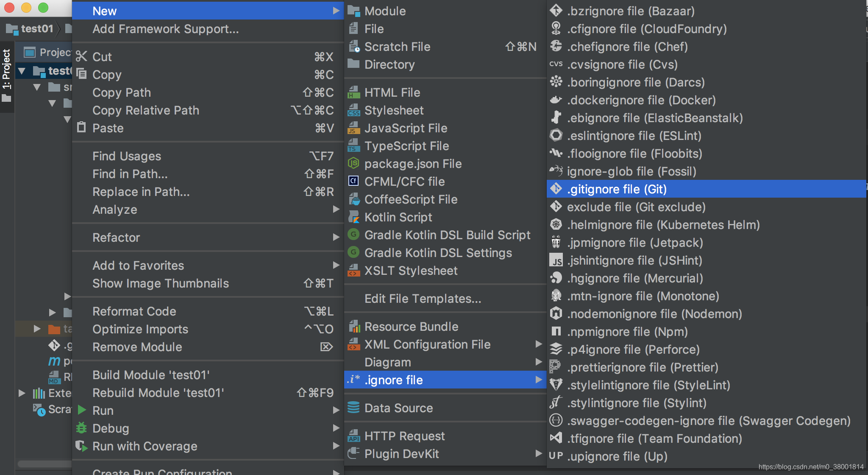Click the Nodemon icon for .nodemonignore
868x475 pixels.
[556, 314]
